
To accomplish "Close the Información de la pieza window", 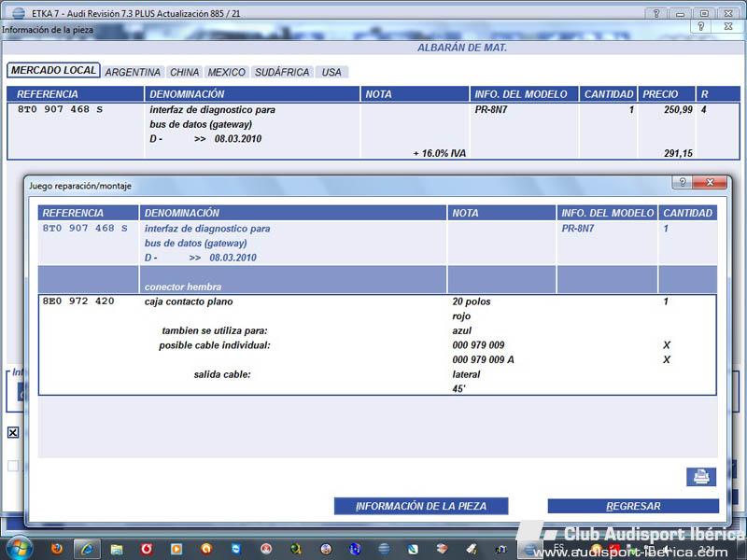I will (x=728, y=27).
